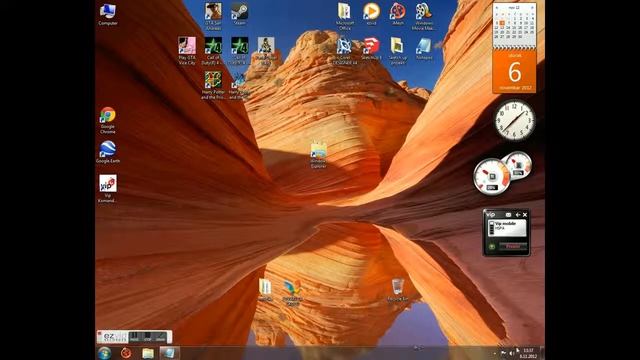Viewport: 640px width, 360px height.
Task: Open the Notepad shortcut icon
Action: point(424,49)
